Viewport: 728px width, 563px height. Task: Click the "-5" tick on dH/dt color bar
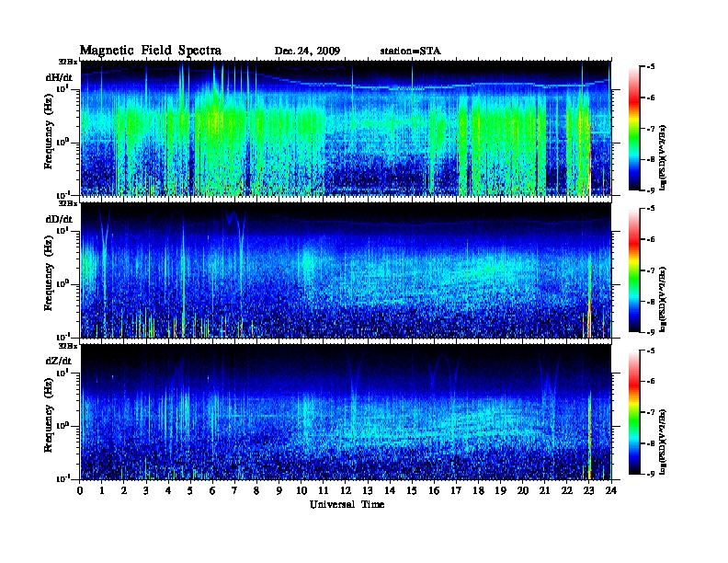click(650, 67)
